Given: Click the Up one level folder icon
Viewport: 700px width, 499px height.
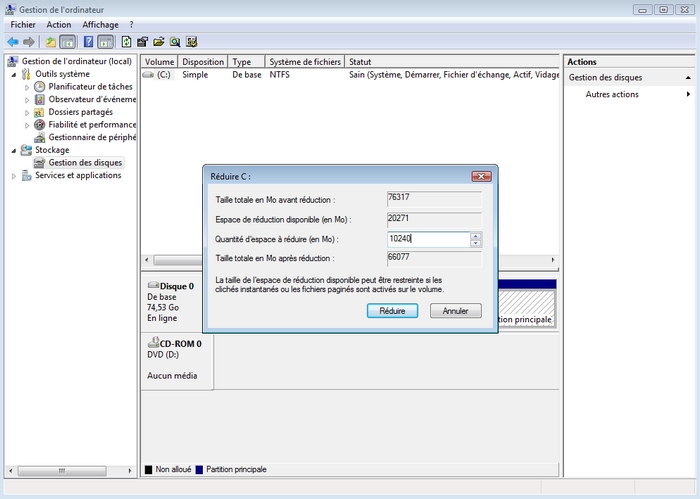Looking at the screenshot, I should pos(50,42).
